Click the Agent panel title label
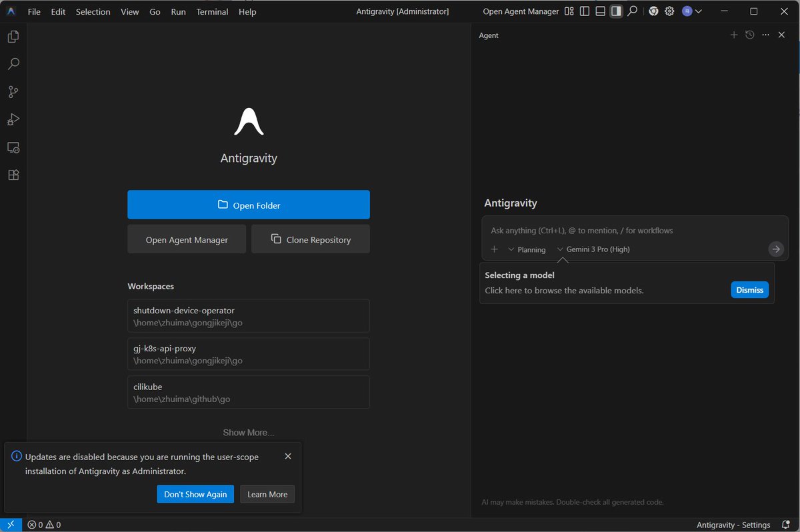Viewport: 800px width, 532px height. 489,35
